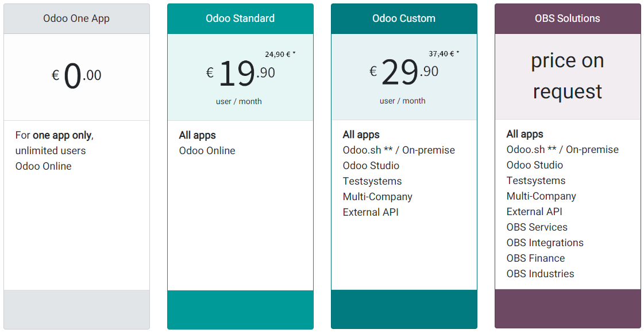Click the crossed-out 24,90 € price

click(279, 55)
